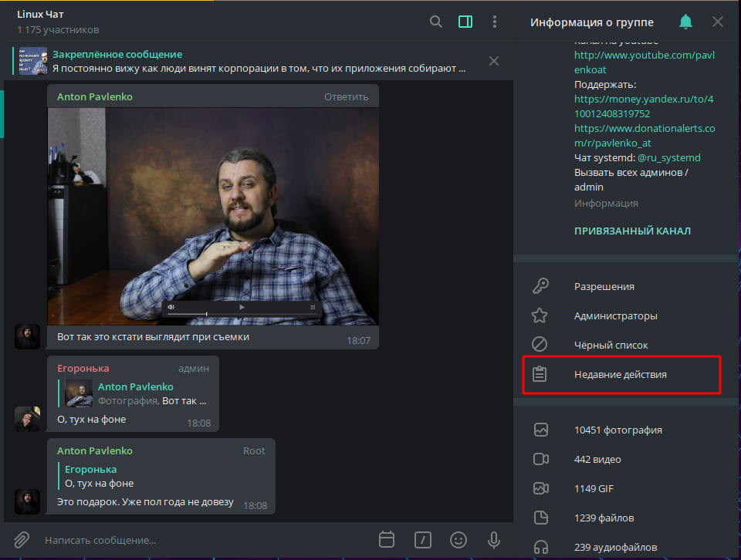Click the GIF media icon

(x=540, y=488)
